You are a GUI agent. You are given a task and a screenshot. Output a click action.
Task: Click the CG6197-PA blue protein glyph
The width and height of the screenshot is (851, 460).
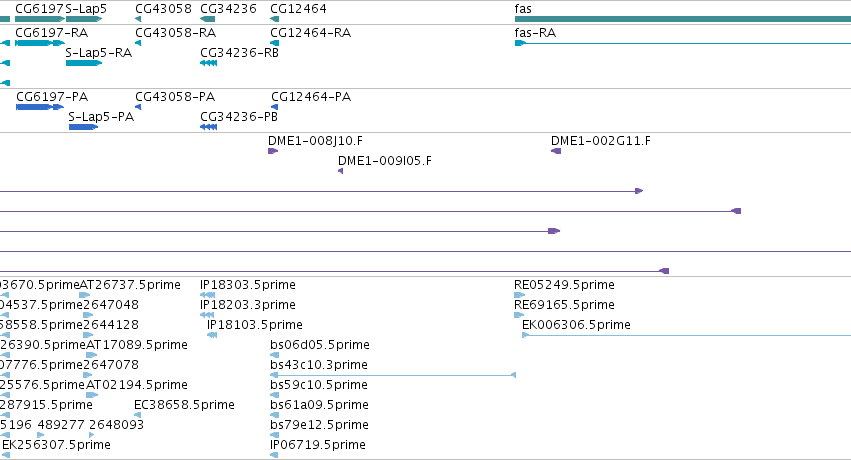coord(40,107)
